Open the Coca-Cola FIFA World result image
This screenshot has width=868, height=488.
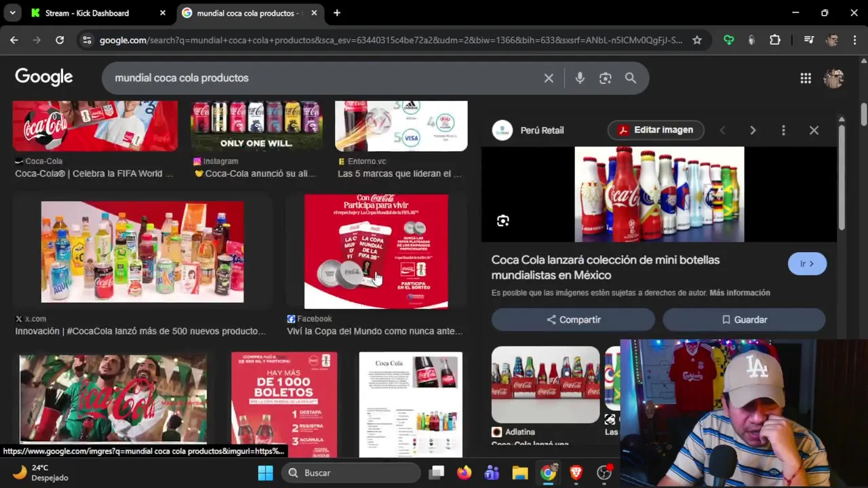(95, 126)
